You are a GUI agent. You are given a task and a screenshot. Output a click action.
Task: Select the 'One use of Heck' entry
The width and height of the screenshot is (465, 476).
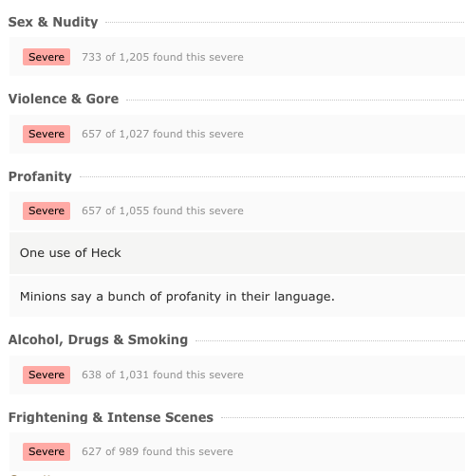pyautogui.click(x=237, y=253)
